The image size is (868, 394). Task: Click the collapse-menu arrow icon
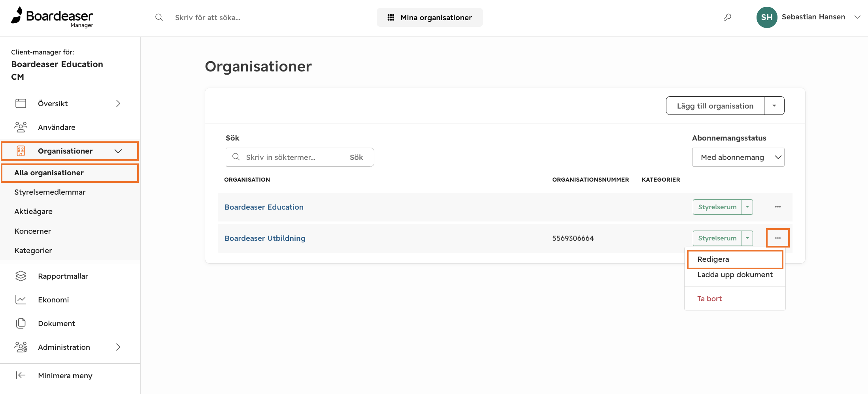tap(21, 375)
